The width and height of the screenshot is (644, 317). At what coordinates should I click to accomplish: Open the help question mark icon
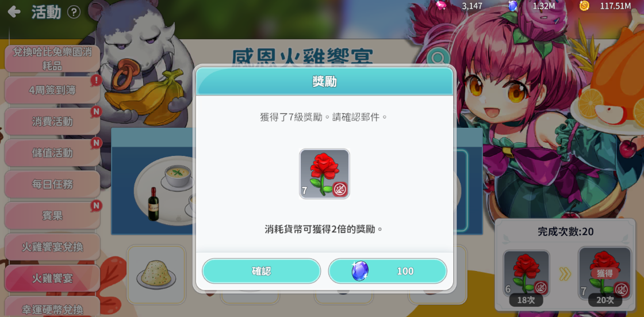74,12
